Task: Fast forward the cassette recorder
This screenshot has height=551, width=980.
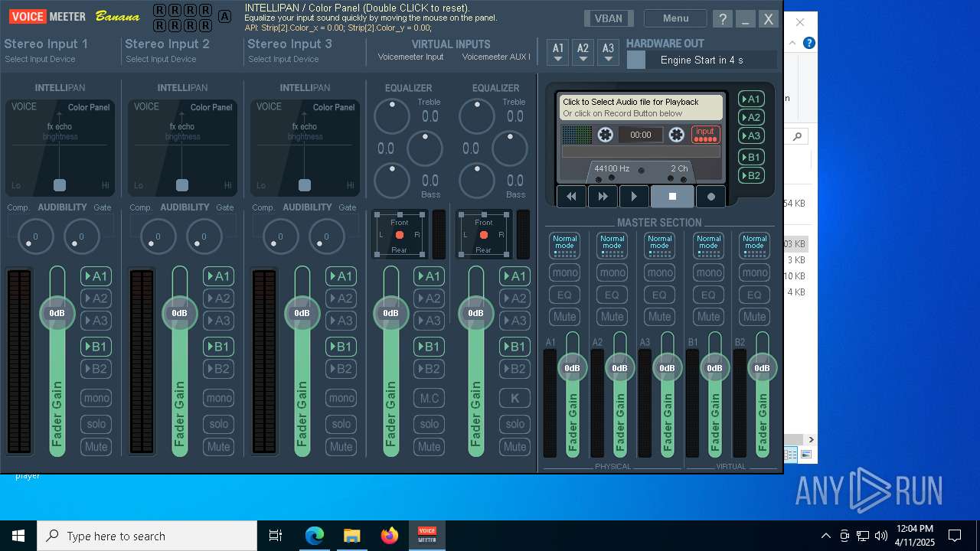Action: pos(603,197)
